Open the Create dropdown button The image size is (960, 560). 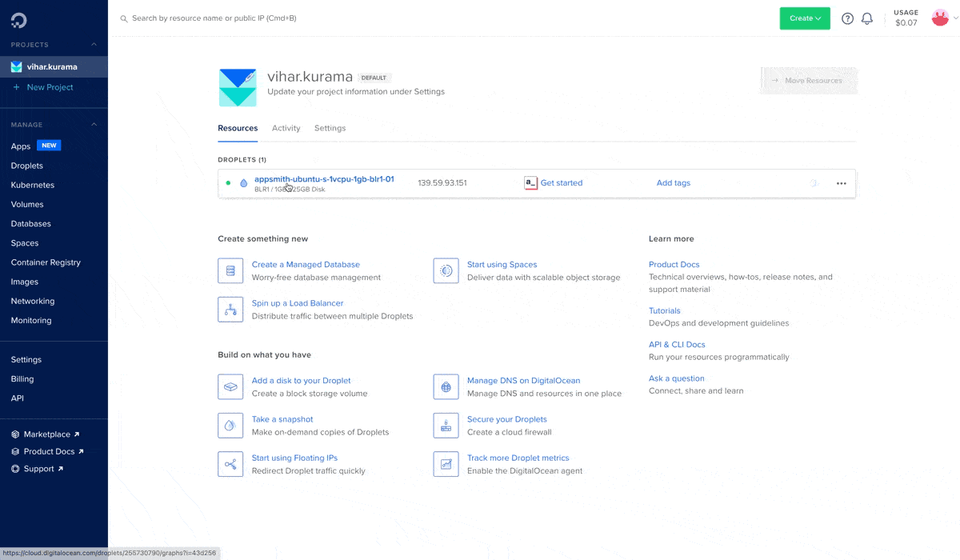(x=805, y=18)
